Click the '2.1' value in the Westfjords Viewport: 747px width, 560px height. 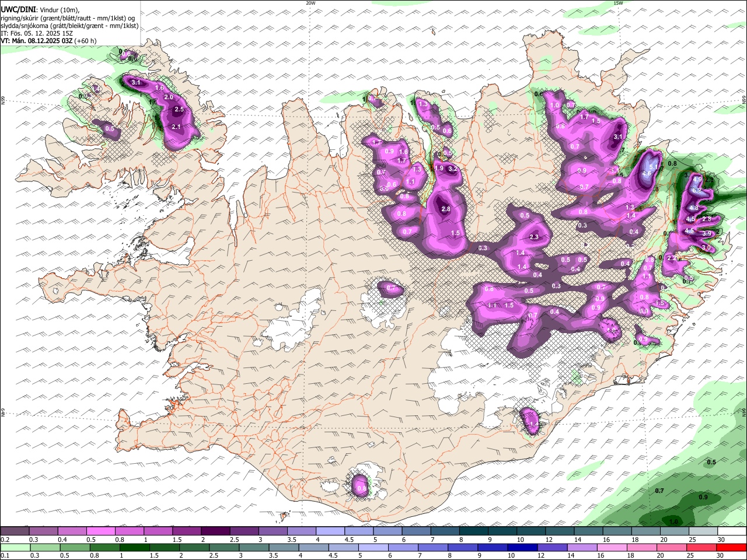pyautogui.click(x=176, y=127)
